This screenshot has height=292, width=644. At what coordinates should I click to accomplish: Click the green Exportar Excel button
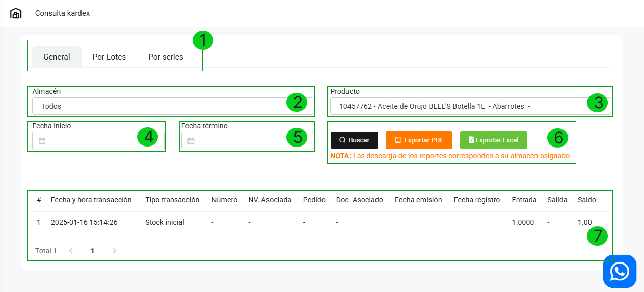point(493,140)
